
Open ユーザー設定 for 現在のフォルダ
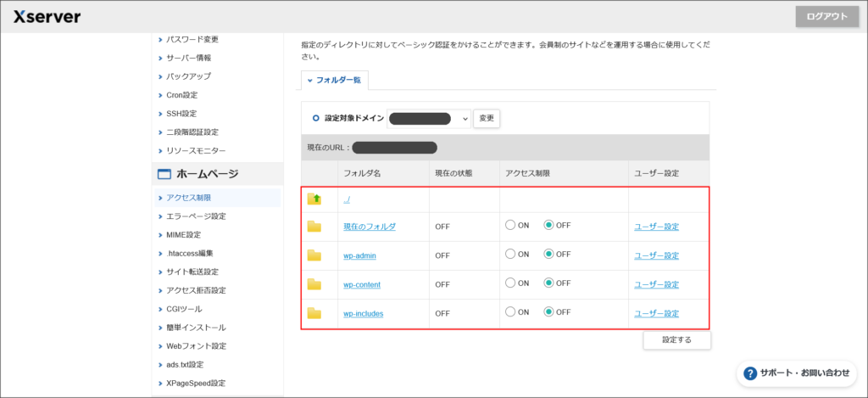(657, 227)
